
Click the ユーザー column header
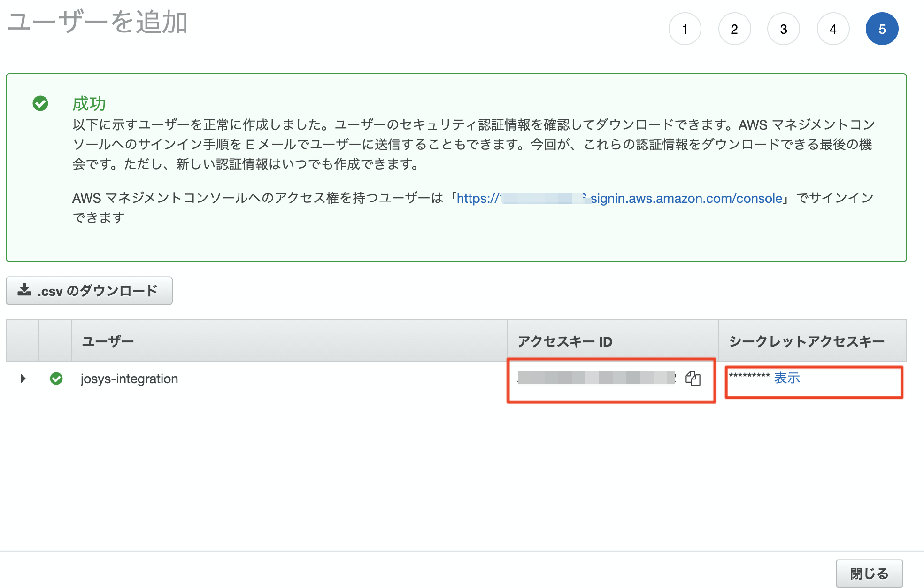click(x=108, y=341)
